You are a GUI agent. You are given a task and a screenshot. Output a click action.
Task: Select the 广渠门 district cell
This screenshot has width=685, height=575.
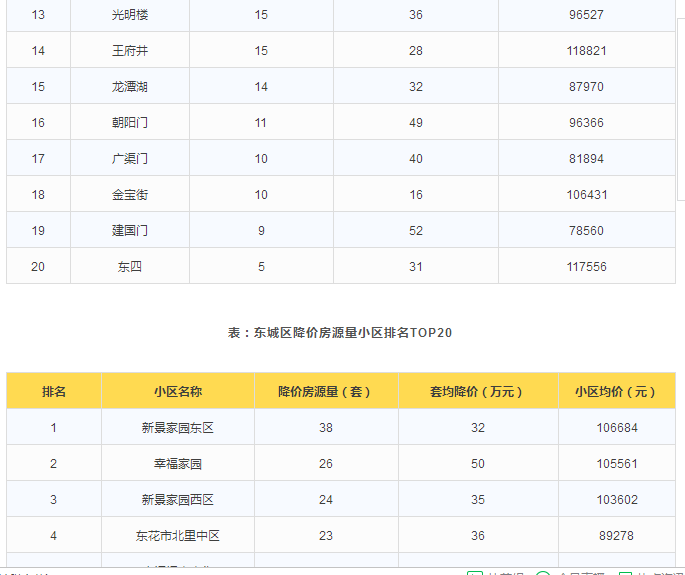tap(130, 159)
